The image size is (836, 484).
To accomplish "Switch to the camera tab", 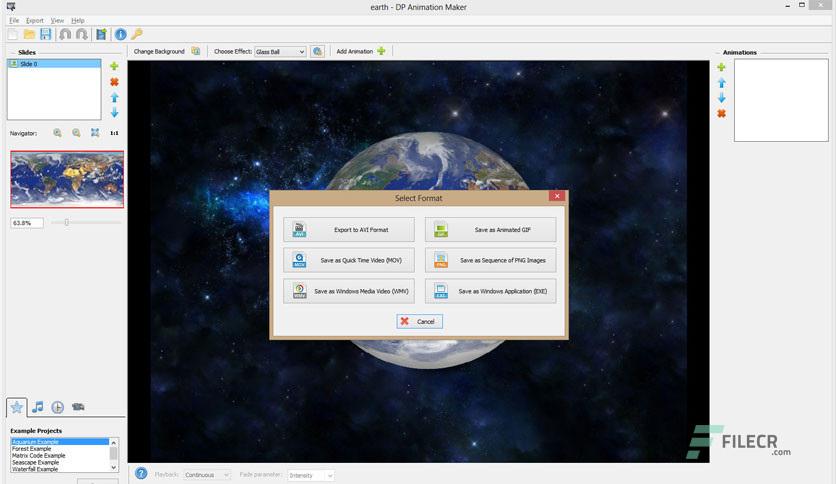I will (78, 407).
